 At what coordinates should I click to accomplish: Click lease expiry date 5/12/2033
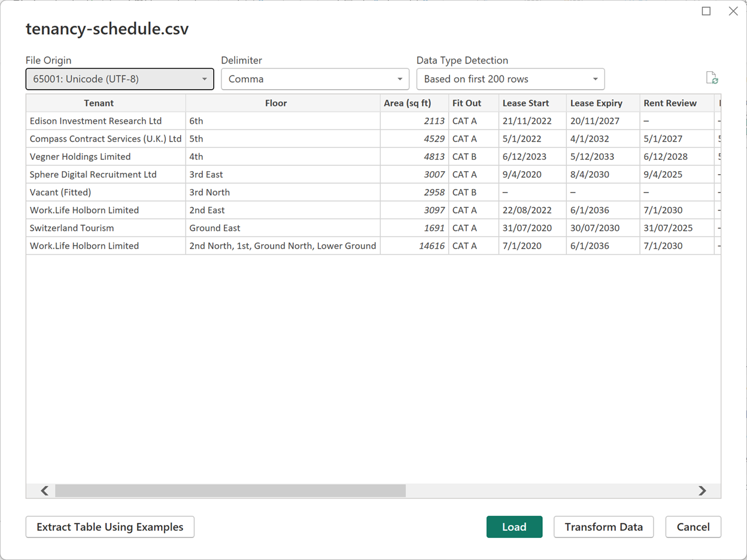[x=603, y=157]
